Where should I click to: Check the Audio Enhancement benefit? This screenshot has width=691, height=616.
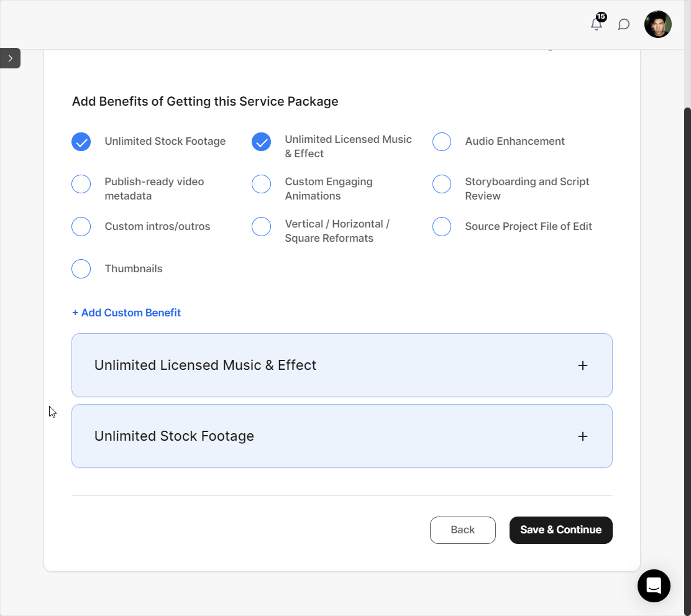click(442, 142)
